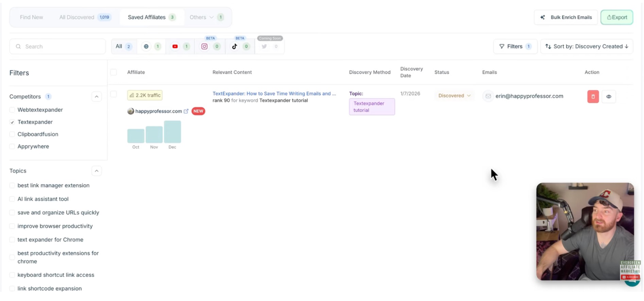Screen dimensions: 644x301
Task: Uncheck the Textexpander competitor filter
Action: pyautogui.click(x=12, y=122)
